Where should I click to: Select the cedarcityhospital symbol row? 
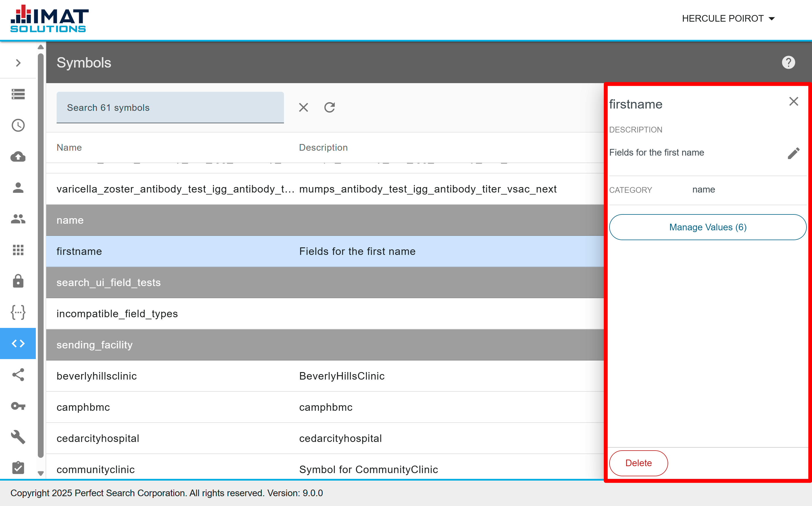point(325,438)
